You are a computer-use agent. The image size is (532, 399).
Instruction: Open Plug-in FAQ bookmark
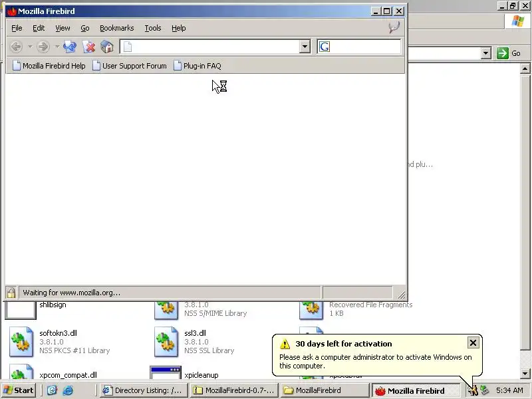point(198,66)
